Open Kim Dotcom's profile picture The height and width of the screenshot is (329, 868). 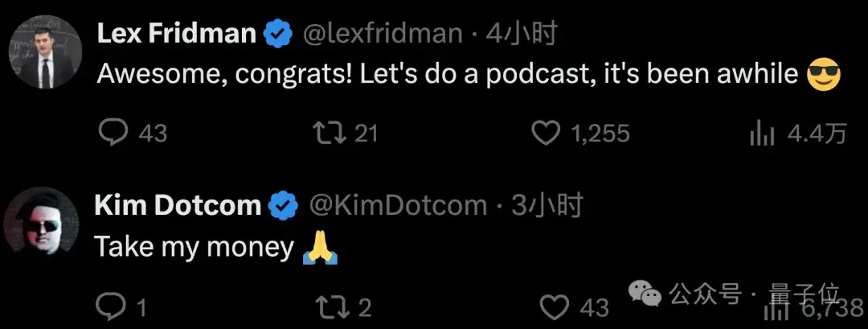coord(45,224)
